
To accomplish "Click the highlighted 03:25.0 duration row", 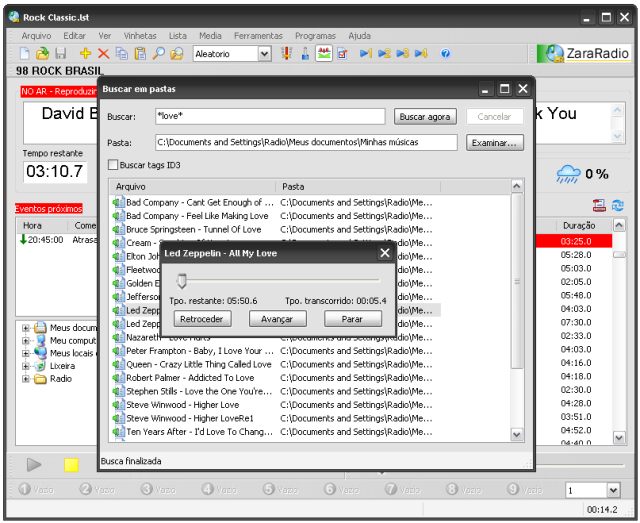I will click(x=575, y=241).
